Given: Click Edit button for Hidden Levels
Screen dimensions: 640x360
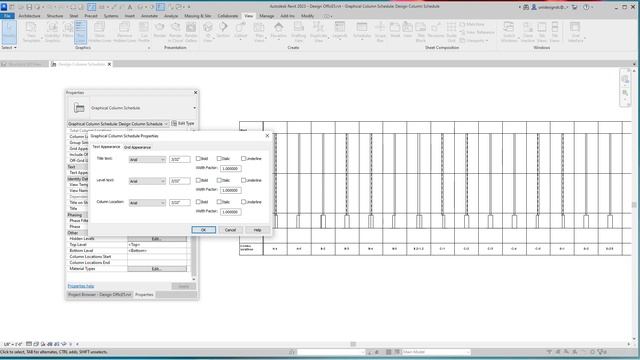Looking at the screenshot, I should click(157, 238).
